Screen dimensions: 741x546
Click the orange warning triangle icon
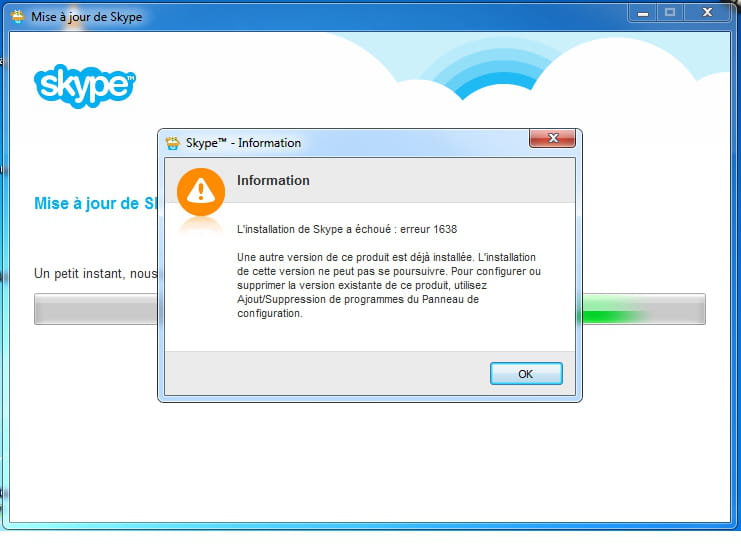coord(201,191)
